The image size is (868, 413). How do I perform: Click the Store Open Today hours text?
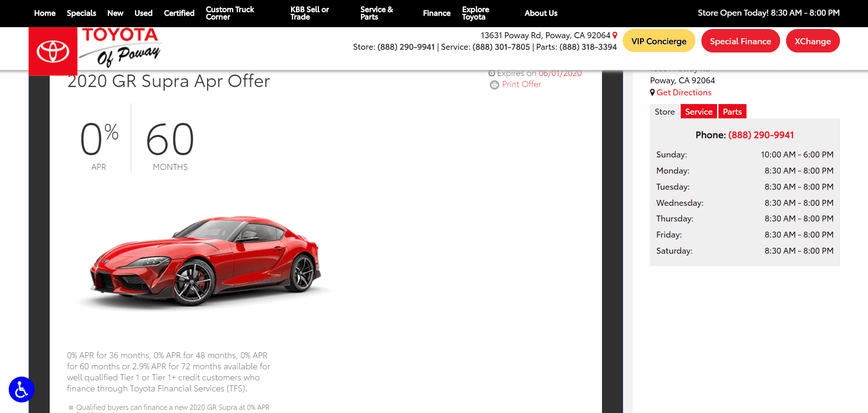769,13
